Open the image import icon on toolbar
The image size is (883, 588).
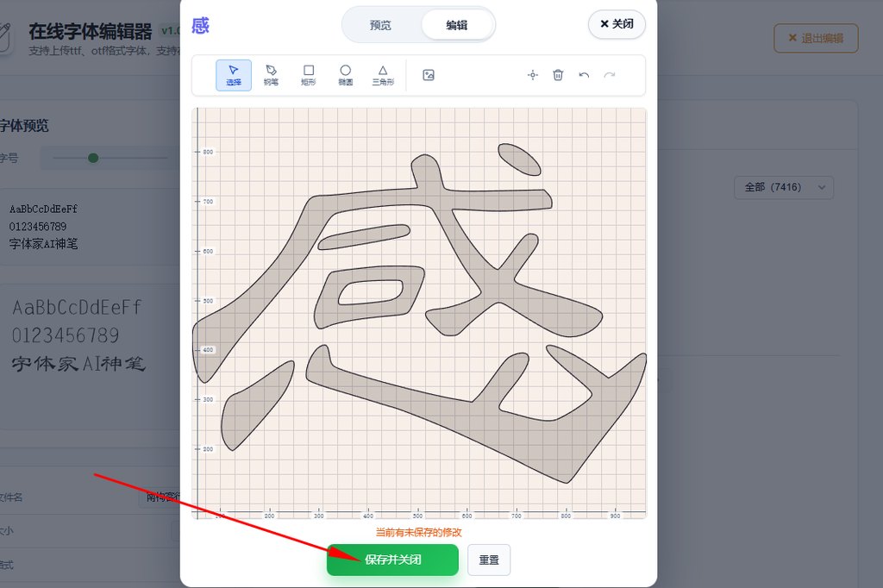pos(429,75)
